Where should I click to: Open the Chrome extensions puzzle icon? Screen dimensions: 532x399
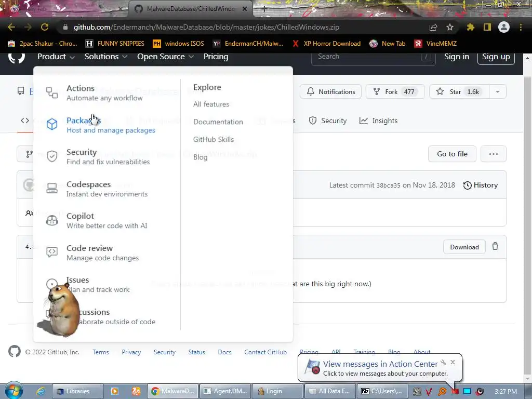(471, 27)
